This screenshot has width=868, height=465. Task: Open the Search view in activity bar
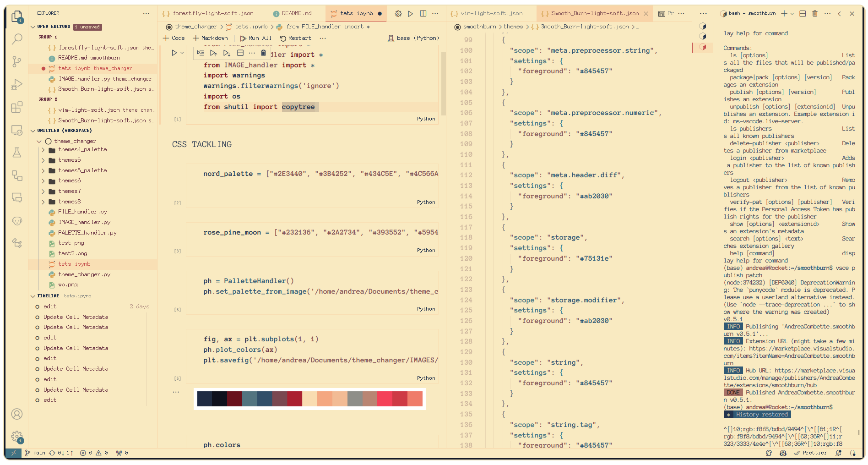point(17,39)
